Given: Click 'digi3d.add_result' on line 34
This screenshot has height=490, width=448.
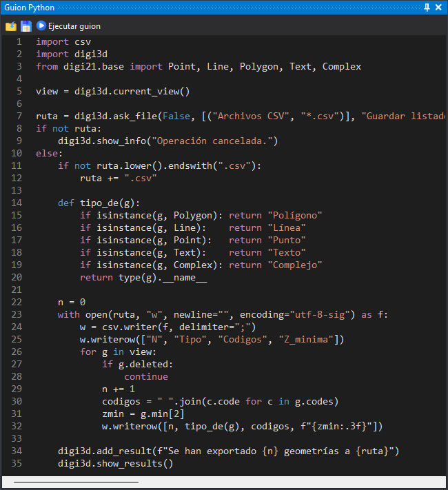Looking at the screenshot, I should (105, 451).
